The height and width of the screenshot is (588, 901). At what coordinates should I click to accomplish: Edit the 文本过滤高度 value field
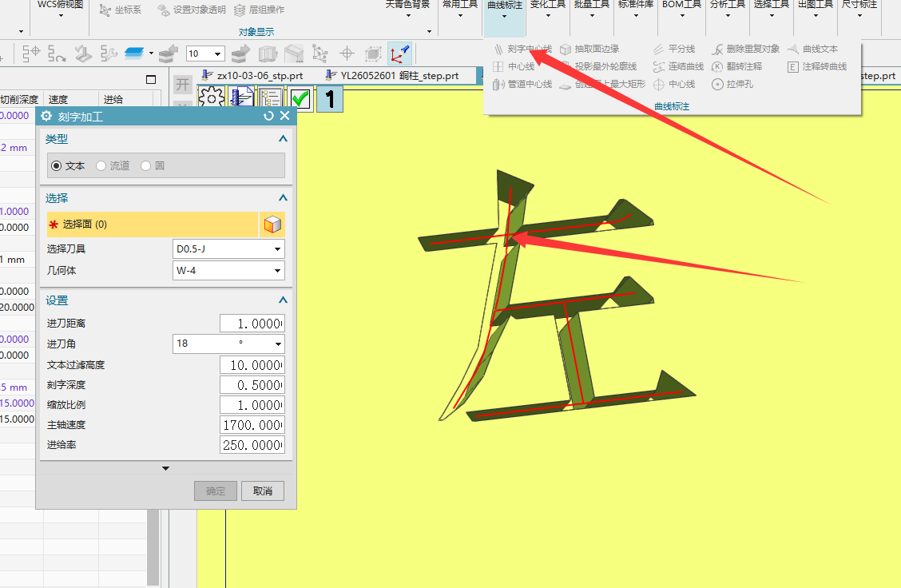pos(252,364)
